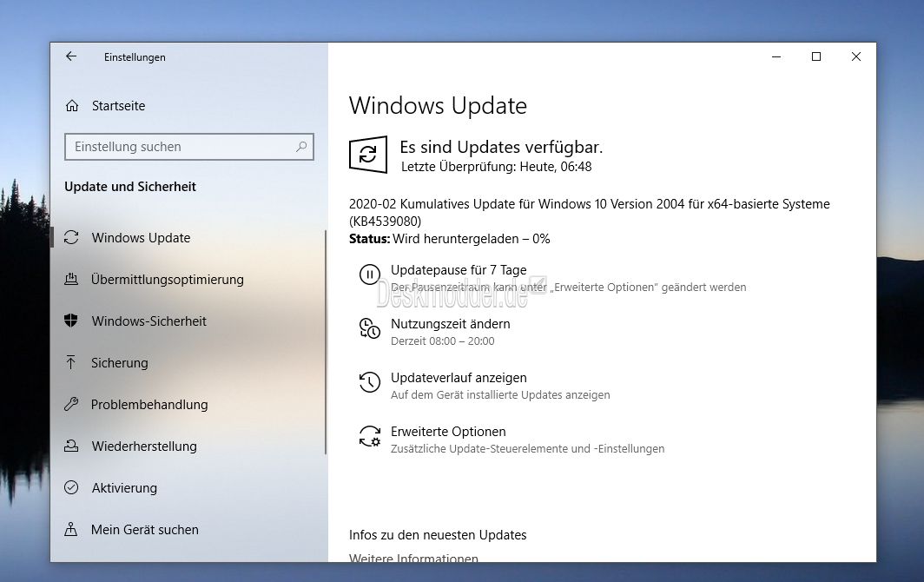Click 'Wird heruntergeladen – 0%' status text
This screenshot has width=924, height=582.
(x=471, y=239)
